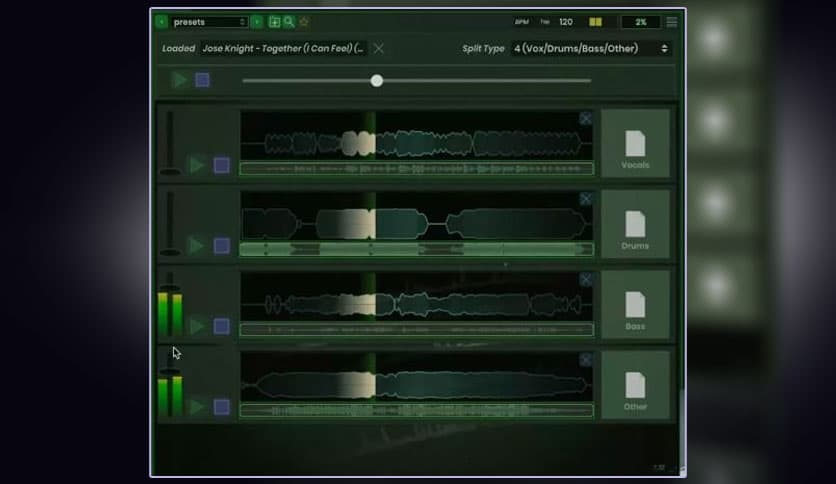Image resolution: width=836 pixels, height=484 pixels.
Task: Stop the Drums stem
Action: 222,246
